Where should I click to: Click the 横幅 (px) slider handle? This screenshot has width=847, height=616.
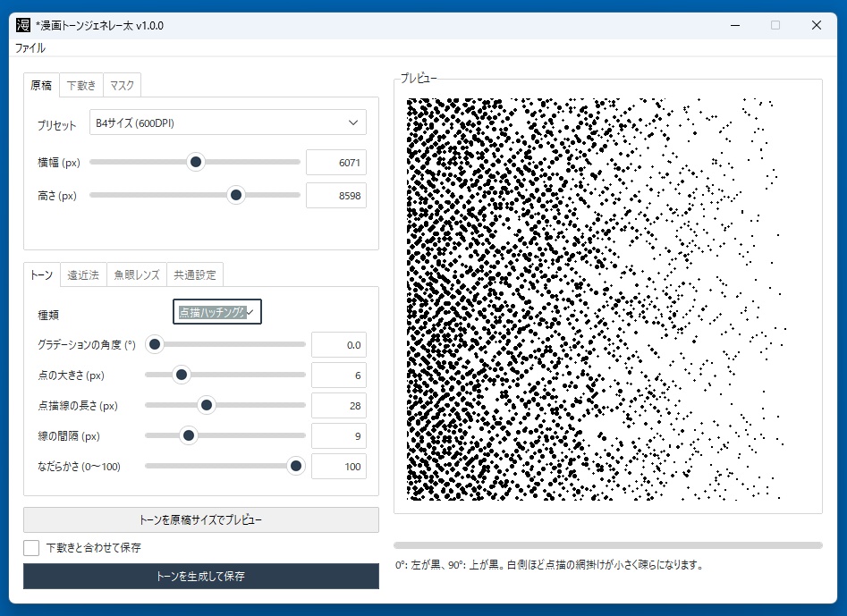[x=196, y=162]
